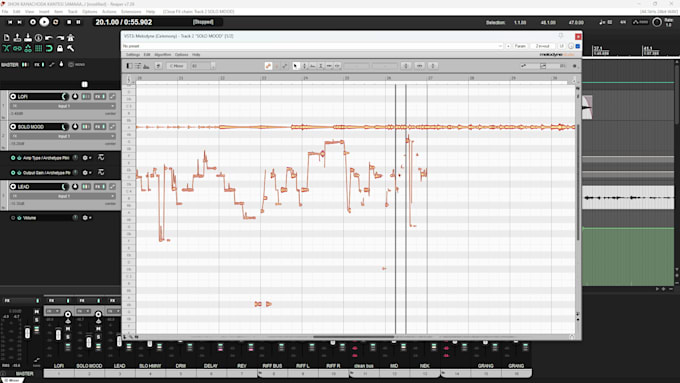Image resolution: width=680 pixels, height=383 pixels.
Task: Toggle the Melodyne plugin enable checkbox
Action: pos(578,46)
